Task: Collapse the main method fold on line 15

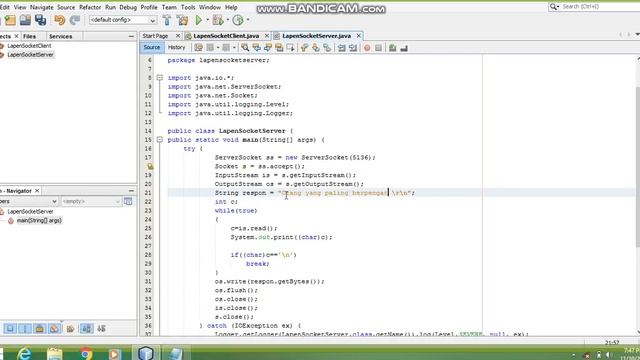Action: (160, 140)
